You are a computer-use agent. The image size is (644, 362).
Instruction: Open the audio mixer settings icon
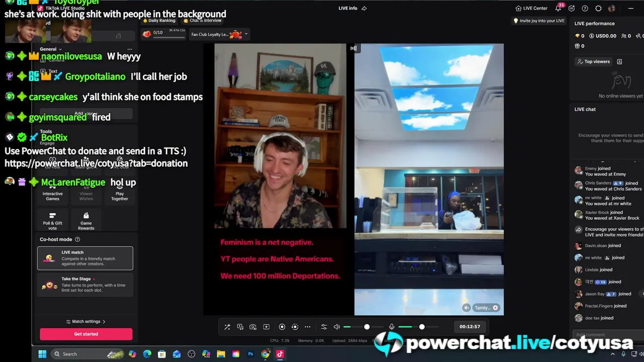(x=324, y=327)
